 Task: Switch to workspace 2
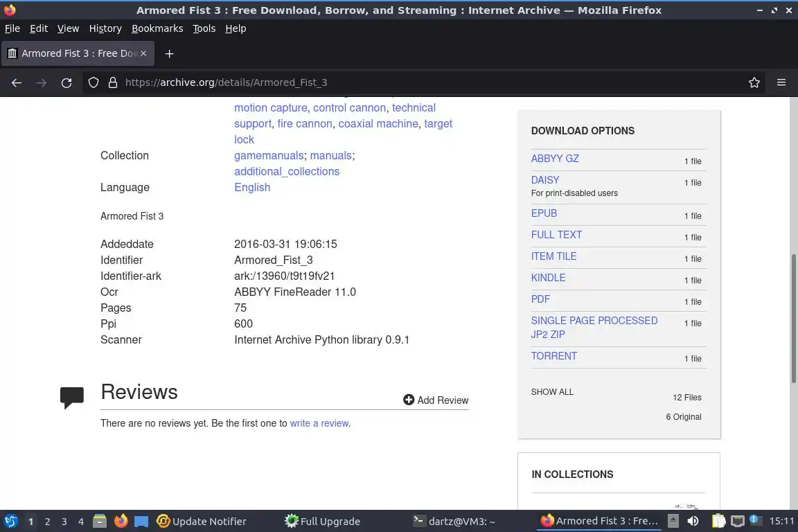(47, 522)
